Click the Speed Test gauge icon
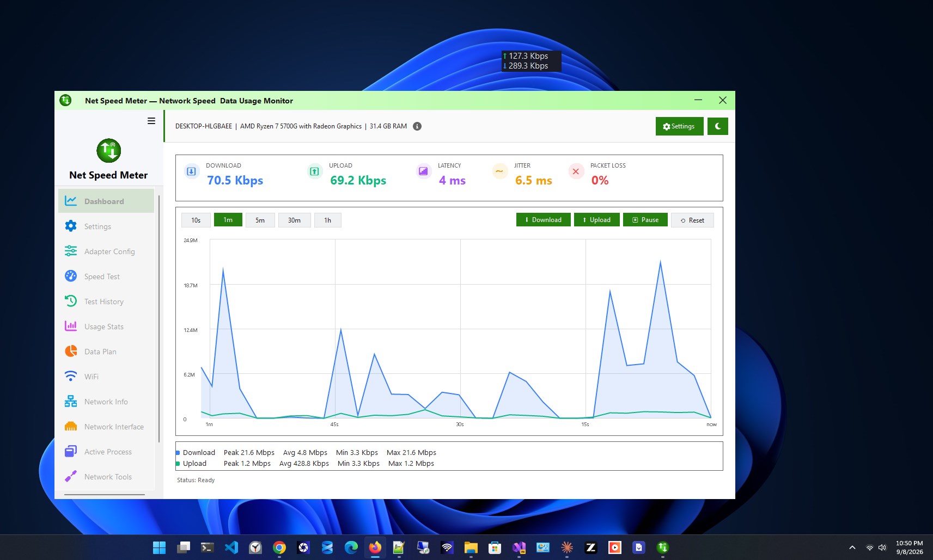The image size is (933, 560). coord(71,276)
